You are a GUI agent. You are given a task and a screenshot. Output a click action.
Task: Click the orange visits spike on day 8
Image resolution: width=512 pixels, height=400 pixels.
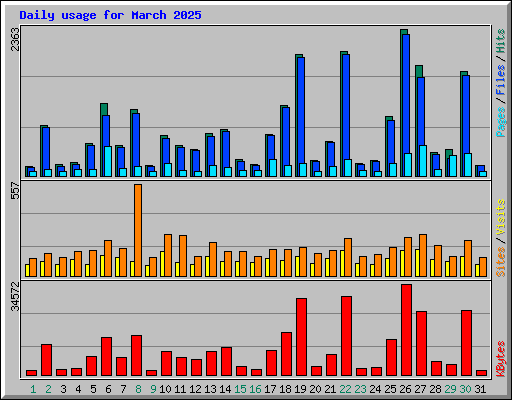[x=138, y=230]
